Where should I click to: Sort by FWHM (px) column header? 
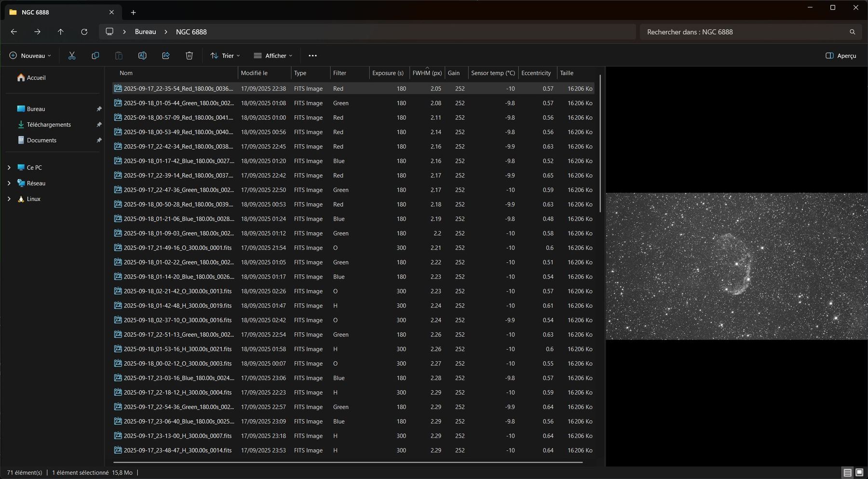427,73
